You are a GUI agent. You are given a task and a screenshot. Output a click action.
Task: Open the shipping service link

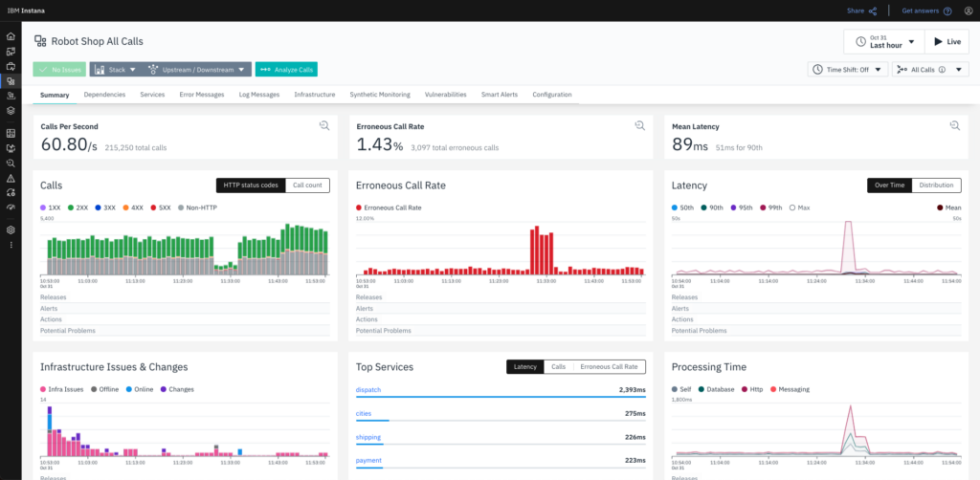coord(368,437)
